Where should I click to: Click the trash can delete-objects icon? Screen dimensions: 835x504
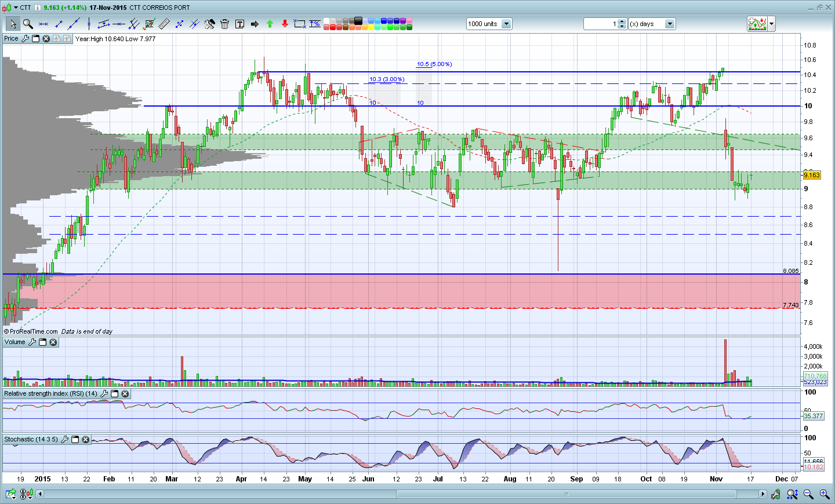tap(224, 24)
